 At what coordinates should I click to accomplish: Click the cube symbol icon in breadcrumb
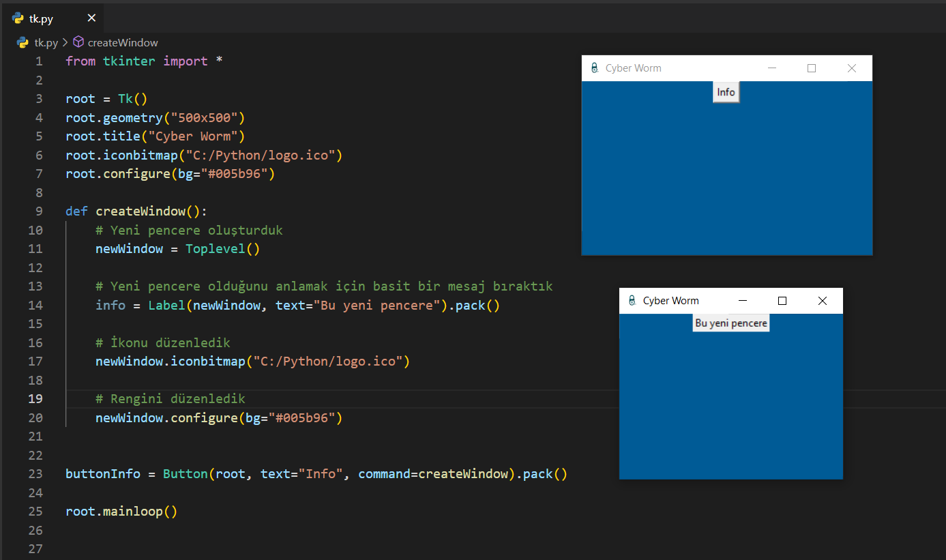pyautogui.click(x=78, y=42)
